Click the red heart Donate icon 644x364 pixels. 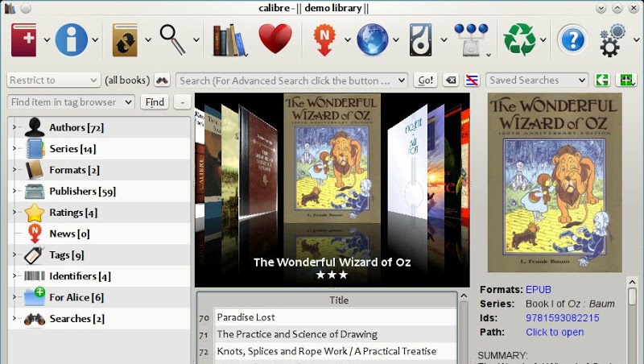275,39
